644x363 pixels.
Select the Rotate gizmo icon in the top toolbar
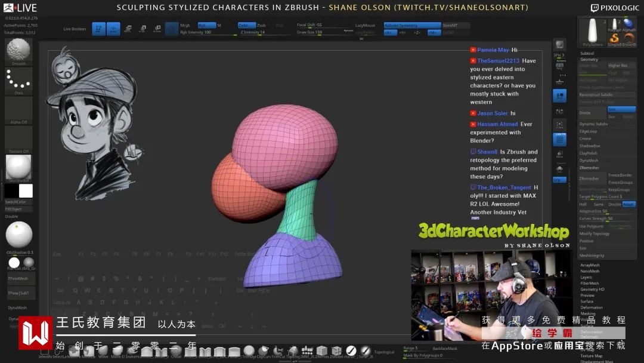point(157,29)
